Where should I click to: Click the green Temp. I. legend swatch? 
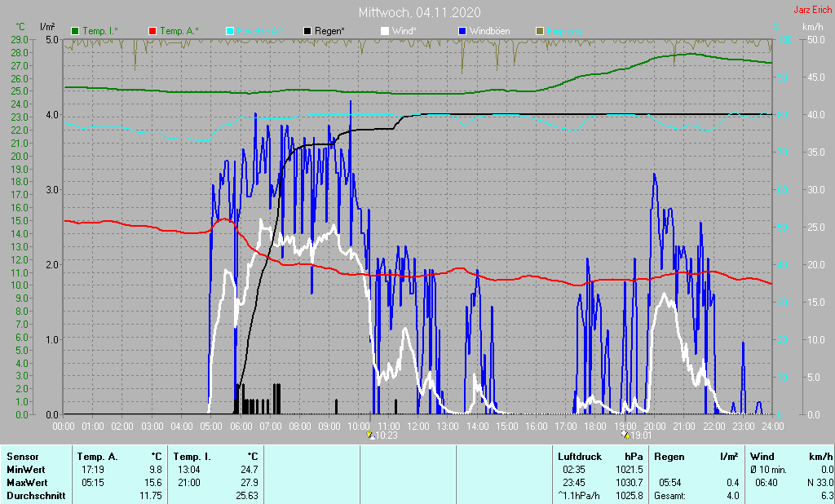76,31
